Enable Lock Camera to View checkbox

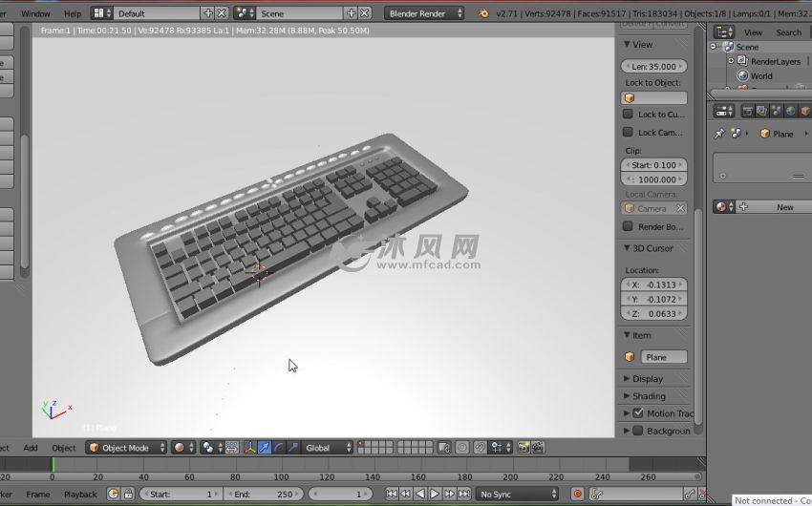click(x=629, y=133)
